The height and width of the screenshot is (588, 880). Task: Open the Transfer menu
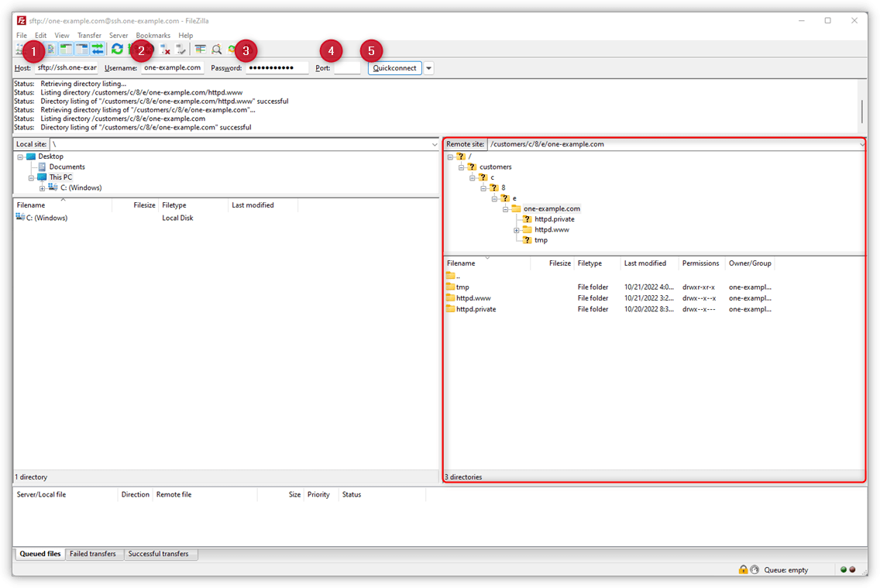pos(89,35)
